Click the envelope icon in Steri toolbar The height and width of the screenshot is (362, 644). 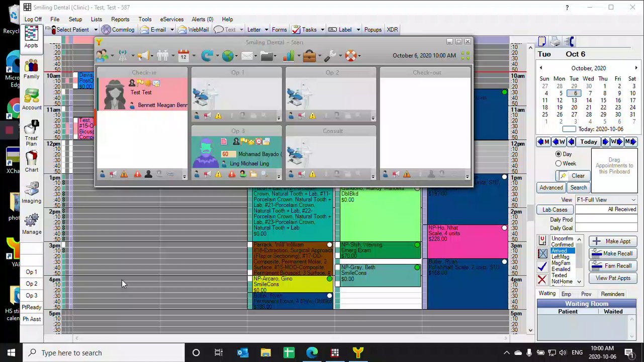247,56
